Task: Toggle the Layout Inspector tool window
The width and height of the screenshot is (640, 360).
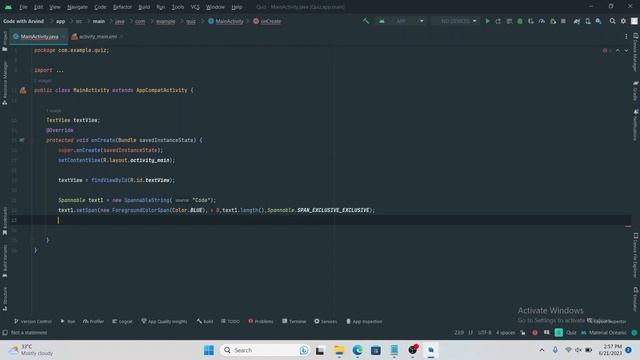Action: tap(607, 321)
